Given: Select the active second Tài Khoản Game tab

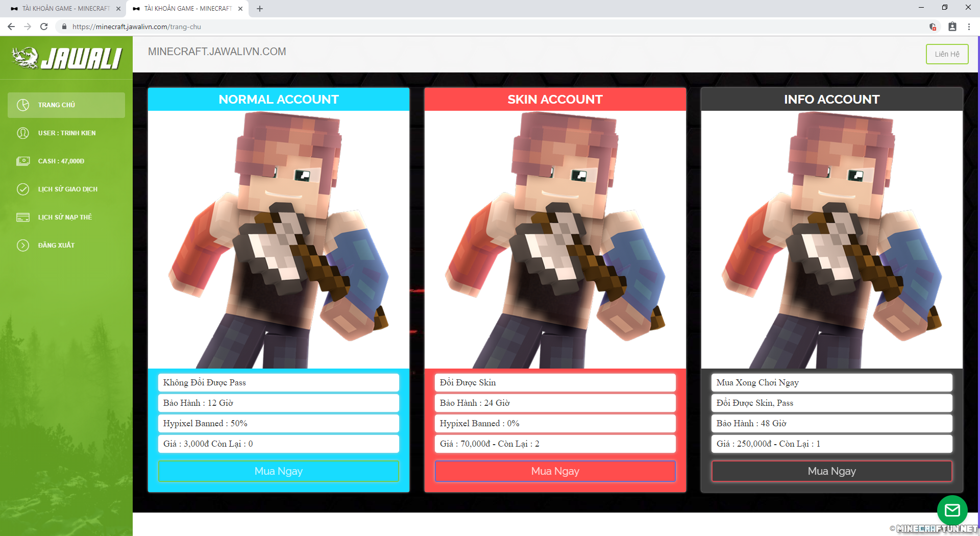Looking at the screenshot, I should pyautogui.click(x=187, y=9).
